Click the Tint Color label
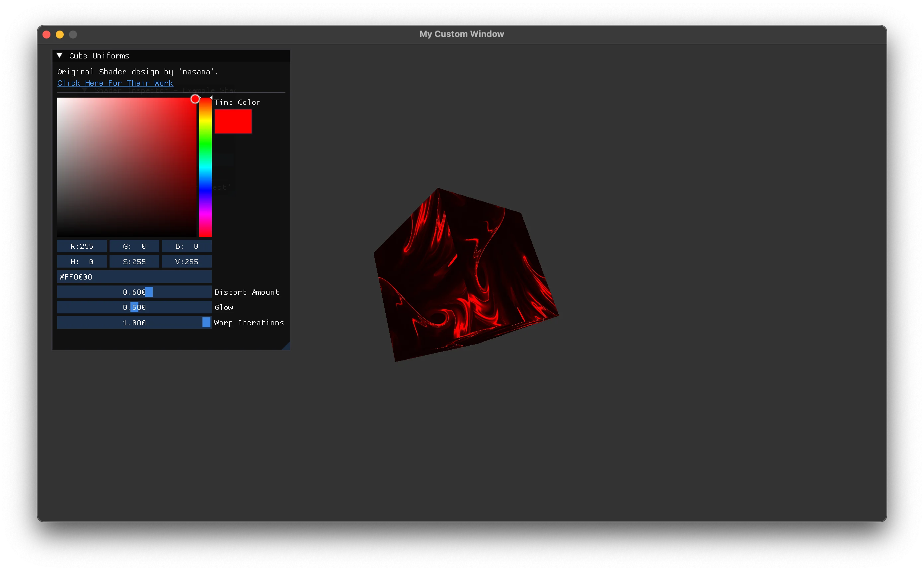The width and height of the screenshot is (924, 571). tap(237, 102)
